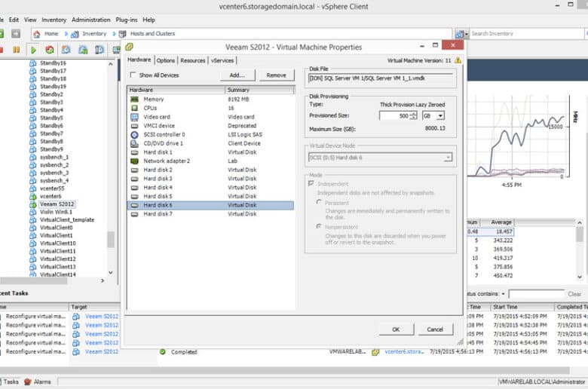Image resolution: width=588 pixels, height=389 pixels.
Task: Click the Hosts and Clusters breadcrumb icon
Action: [122, 34]
